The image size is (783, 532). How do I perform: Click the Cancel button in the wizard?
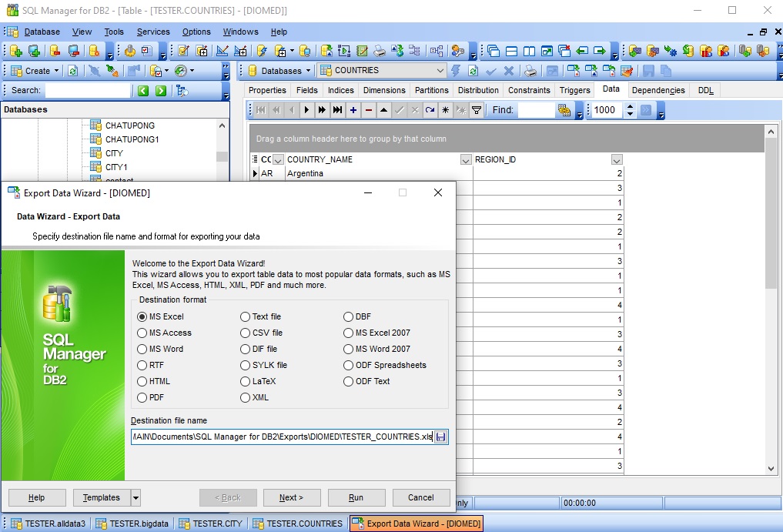click(421, 497)
